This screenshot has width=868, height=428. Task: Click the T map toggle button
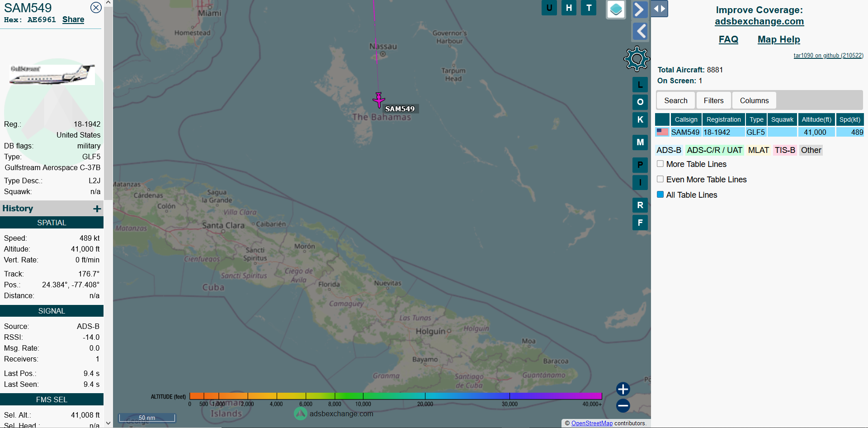tap(589, 8)
